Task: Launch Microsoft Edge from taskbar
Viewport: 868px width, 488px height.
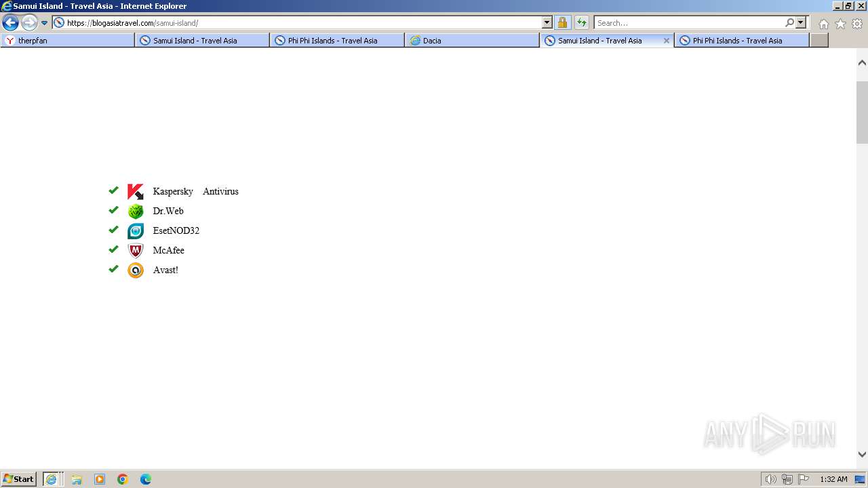Action: (146, 479)
